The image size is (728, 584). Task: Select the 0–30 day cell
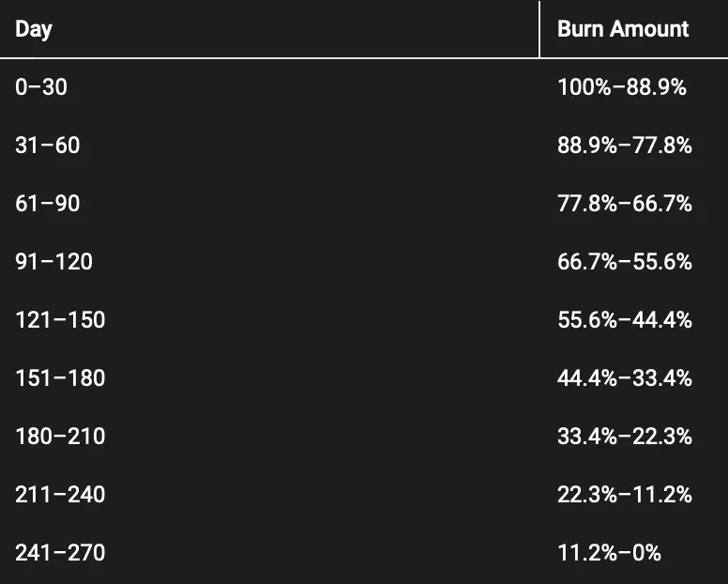tap(41, 87)
